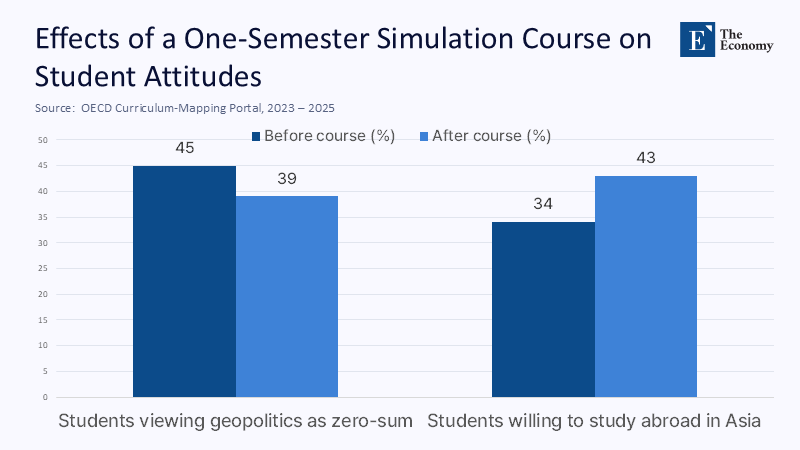800x450 pixels.
Task: Click the dark blue Before course legend swatch
Action: click(256, 136)
